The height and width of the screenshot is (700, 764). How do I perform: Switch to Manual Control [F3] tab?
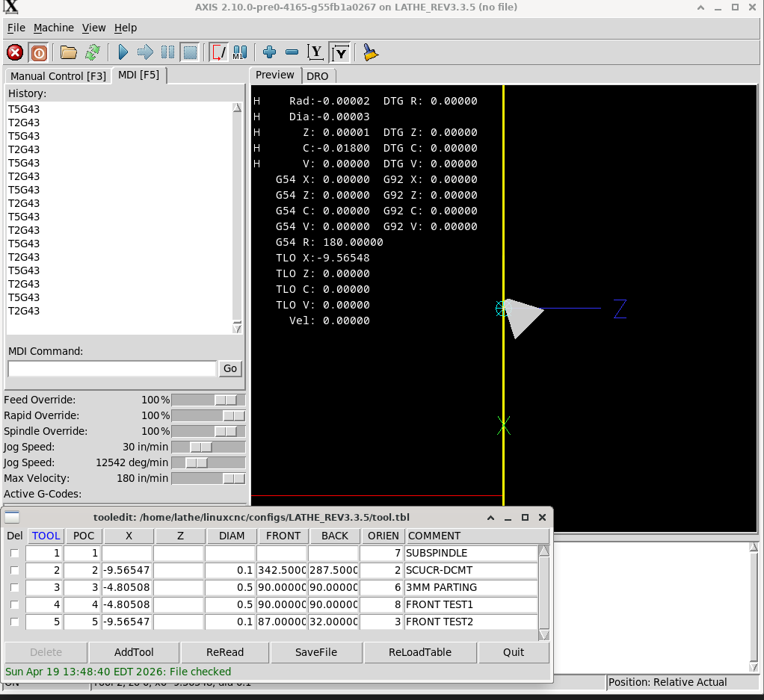[x=58, y=76]
